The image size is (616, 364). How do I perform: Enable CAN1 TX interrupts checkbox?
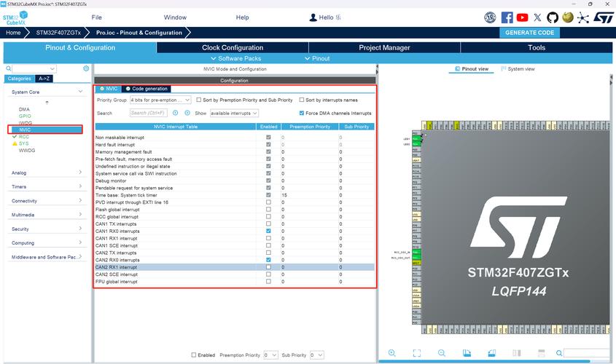(x=268, y=223)
